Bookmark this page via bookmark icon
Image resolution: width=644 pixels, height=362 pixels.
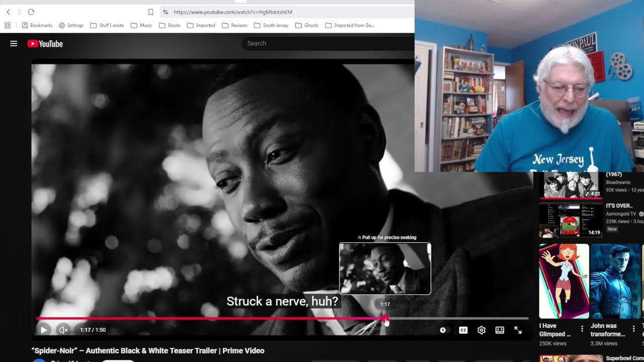coord(150,12)
